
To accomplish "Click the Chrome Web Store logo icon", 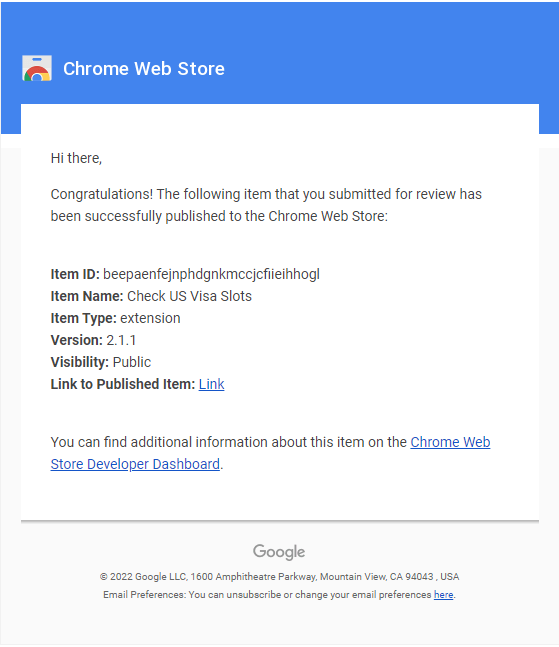I will (37, 68).
